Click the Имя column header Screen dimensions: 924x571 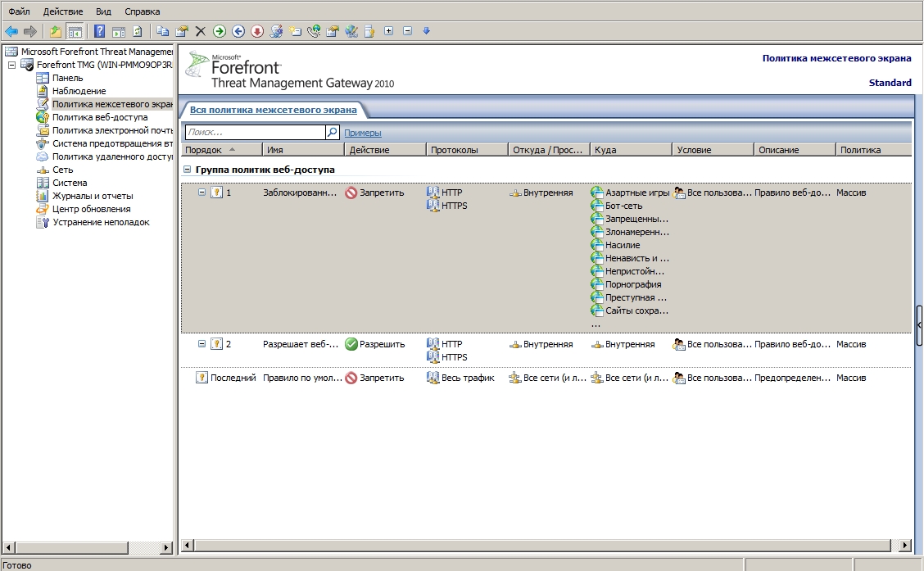click(x=303, y=150)
